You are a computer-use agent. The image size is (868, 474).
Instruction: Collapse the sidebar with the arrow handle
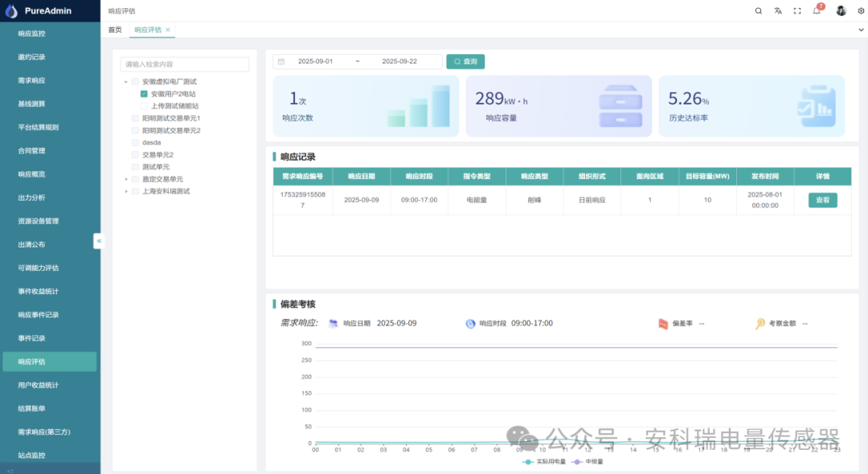[x=99, y=241]
